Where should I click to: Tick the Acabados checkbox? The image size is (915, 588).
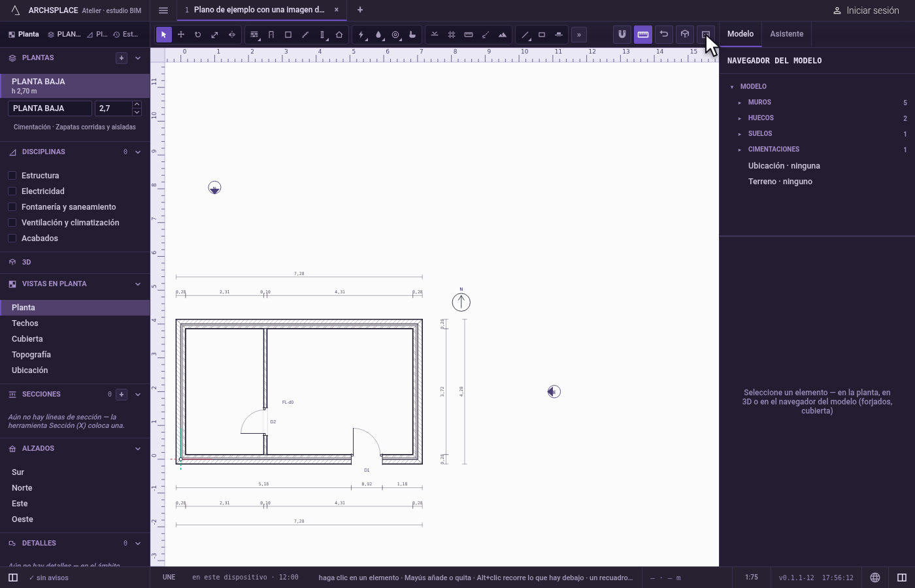click(12, 238)
